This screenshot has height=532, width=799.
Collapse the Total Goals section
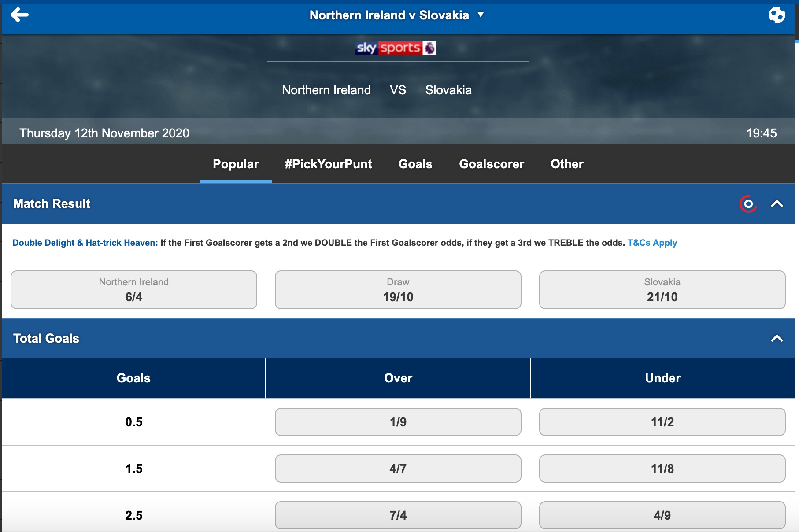point(777,338)
